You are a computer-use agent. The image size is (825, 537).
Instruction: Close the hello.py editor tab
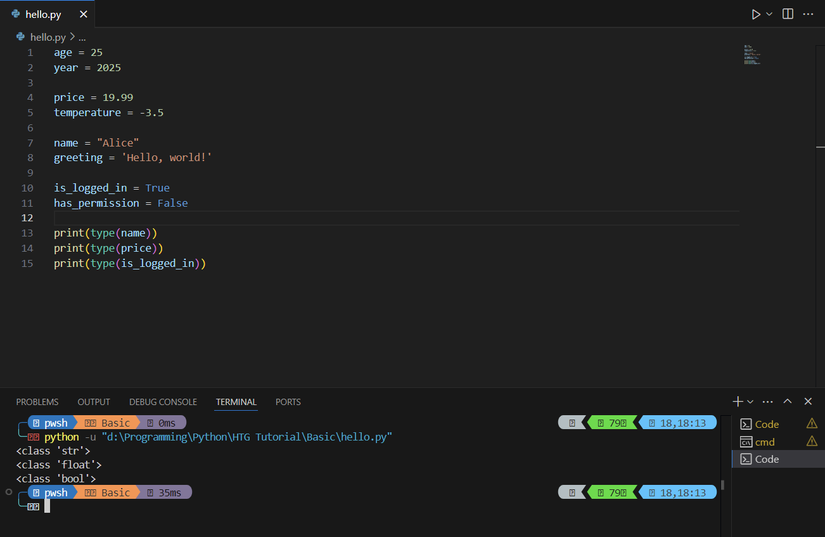[x=83, y=15]
